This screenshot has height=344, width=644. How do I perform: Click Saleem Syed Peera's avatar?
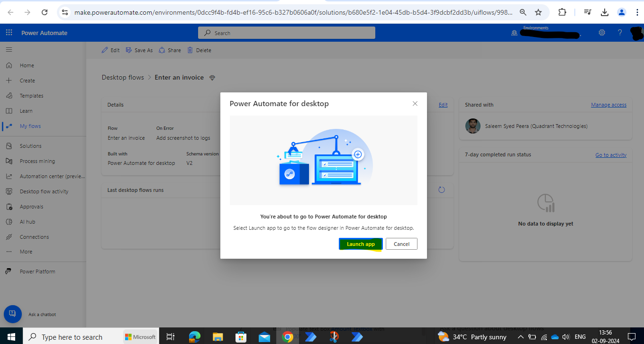click(472, 126)
